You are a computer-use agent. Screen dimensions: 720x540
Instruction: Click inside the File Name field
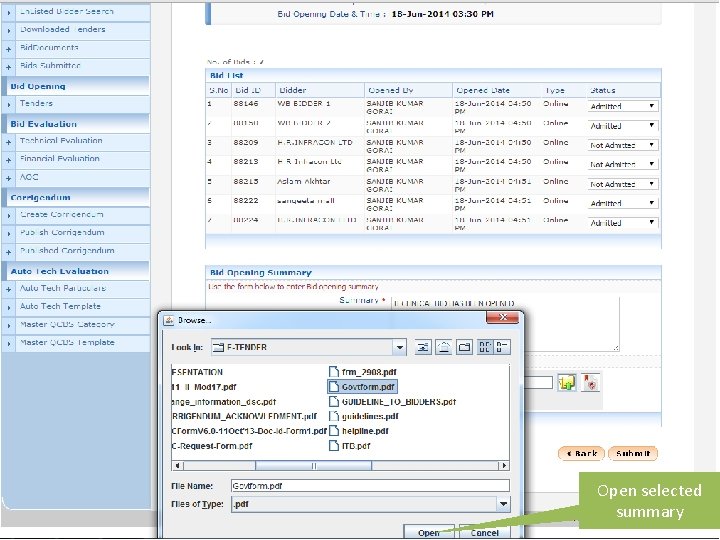(x=370, y=486)
